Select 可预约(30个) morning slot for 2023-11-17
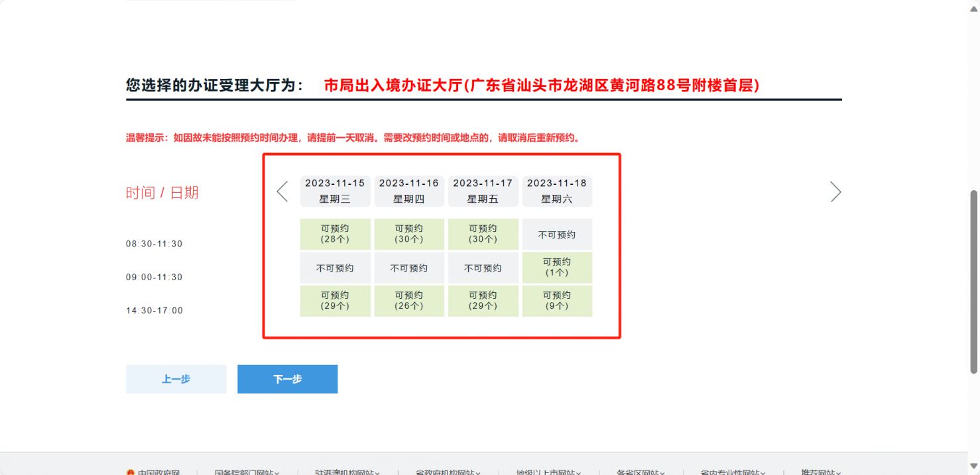This screenshot has height=475, width=980. pos(483,234)
